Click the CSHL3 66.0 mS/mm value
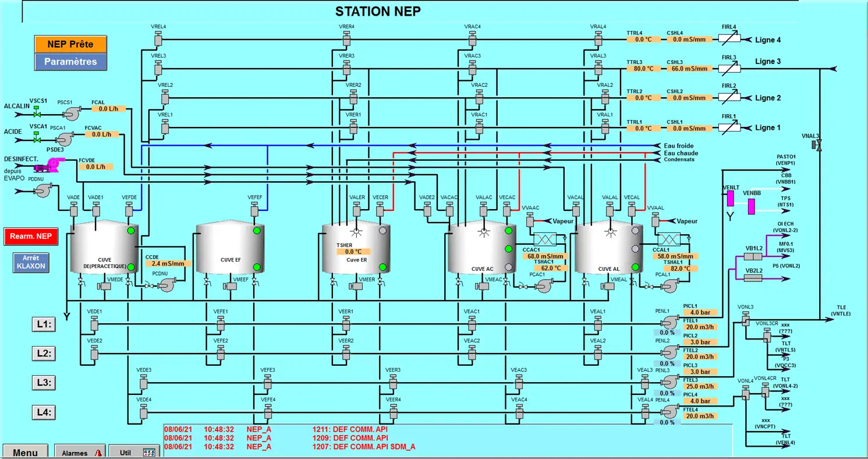868x459 pixels. pyautogui.click(x=689, y=69)
